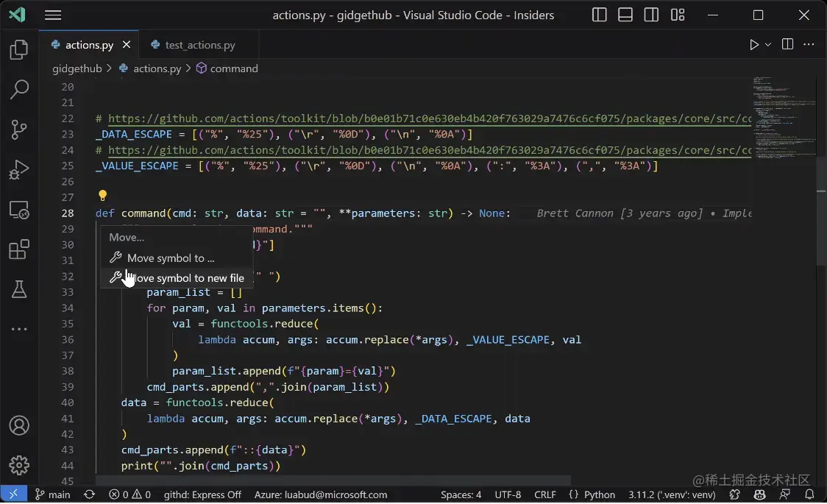Screen dimensions: 827x504
Task: Open the Extensions view
Action: pyautogui.click(x=19, y=249)
